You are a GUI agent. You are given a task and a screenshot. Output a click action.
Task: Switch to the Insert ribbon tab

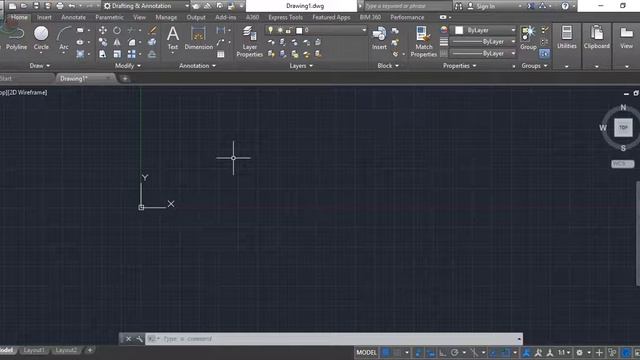pos(44,17)
